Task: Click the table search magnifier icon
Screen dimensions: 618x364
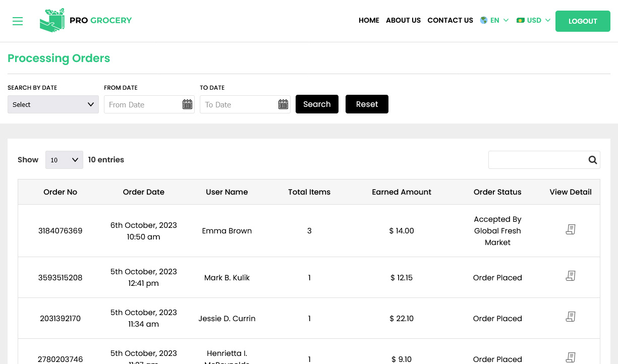Action: tap(593, 160)
